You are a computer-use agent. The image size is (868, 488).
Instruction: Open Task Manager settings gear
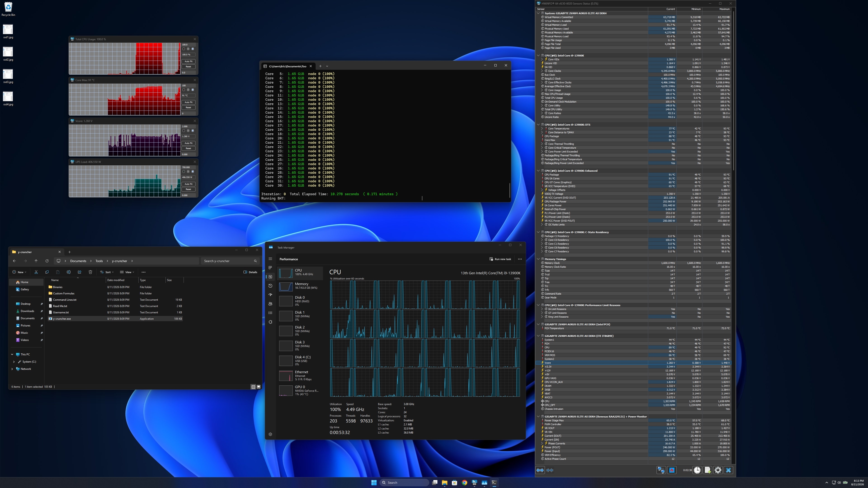click(x=270, y=434)
